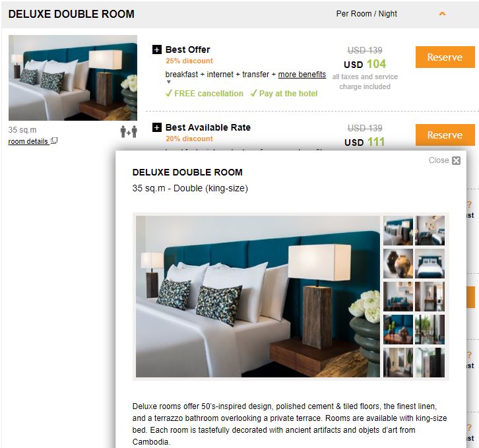Image resolution: width=479 pixels, height=448 pixels.
Task: Select the room overview thumbnail with wall lights
Action: click(x=430, y=231)
